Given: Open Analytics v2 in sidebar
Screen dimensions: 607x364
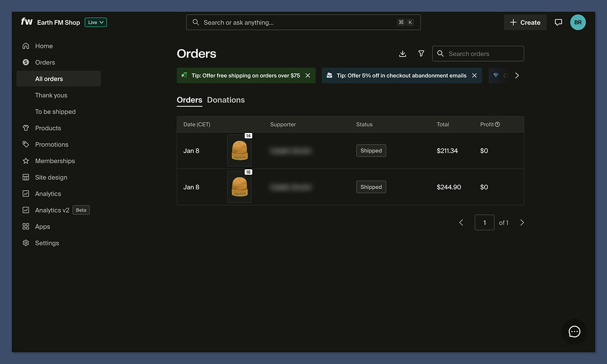Looking at the screenshot, I should pos(52,210).
